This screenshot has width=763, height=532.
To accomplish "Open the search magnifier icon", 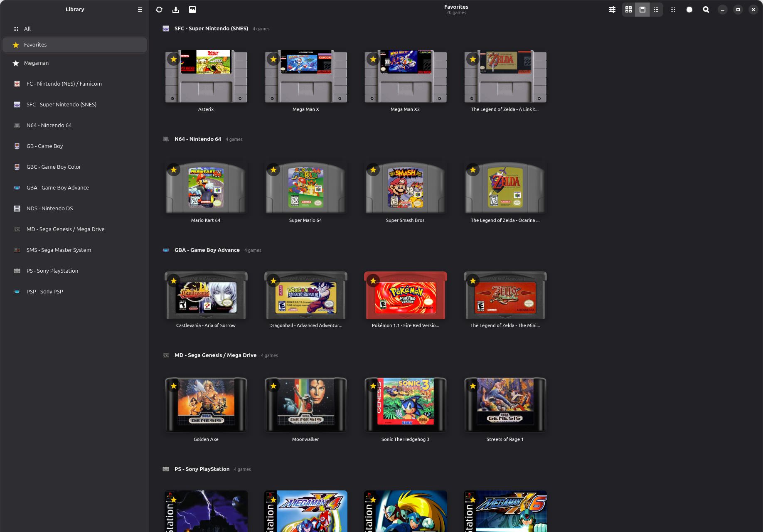I will (706, 10).
